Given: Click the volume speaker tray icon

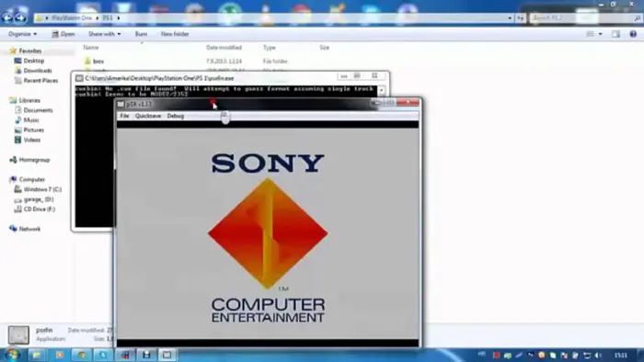Looking at the screenshot, I should pyautogui.click(x=598, y=355).
